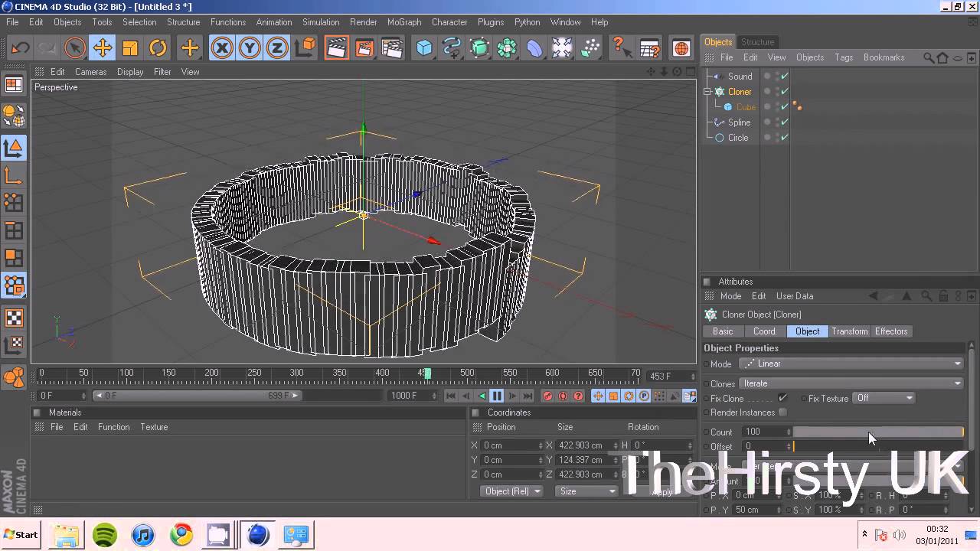Image resolution: width=980 pixels, height=551 pixels.
Task: Click the Texture checkerboard tool icon
Action: [x=14, y=317]
